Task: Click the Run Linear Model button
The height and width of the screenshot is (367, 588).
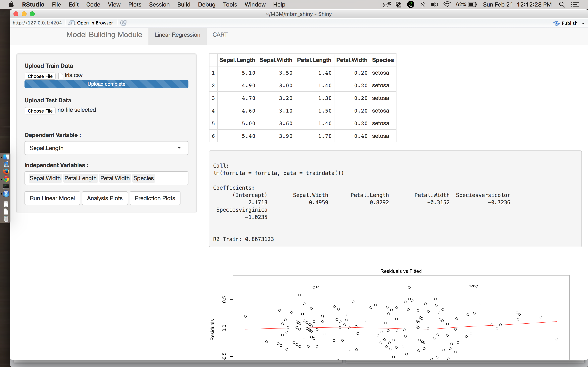Action: (52, 198)
